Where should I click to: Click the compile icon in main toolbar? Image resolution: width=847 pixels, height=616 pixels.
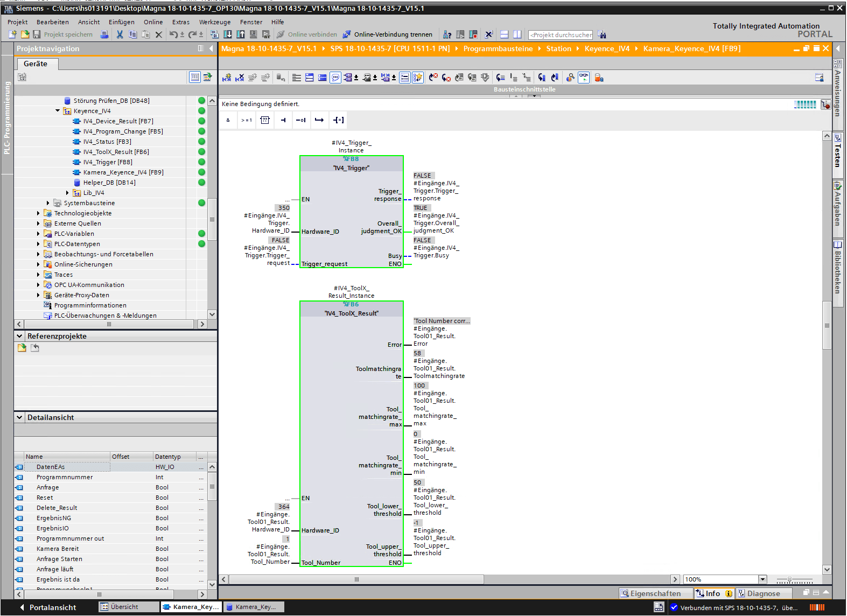(214, 34)
